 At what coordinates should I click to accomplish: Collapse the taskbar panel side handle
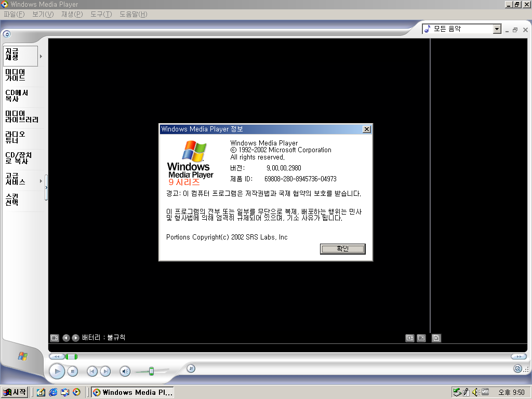(x=46, y=187)
